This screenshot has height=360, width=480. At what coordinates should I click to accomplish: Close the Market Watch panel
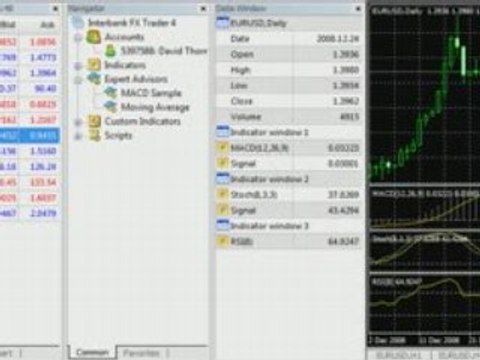tap(55, 9)
